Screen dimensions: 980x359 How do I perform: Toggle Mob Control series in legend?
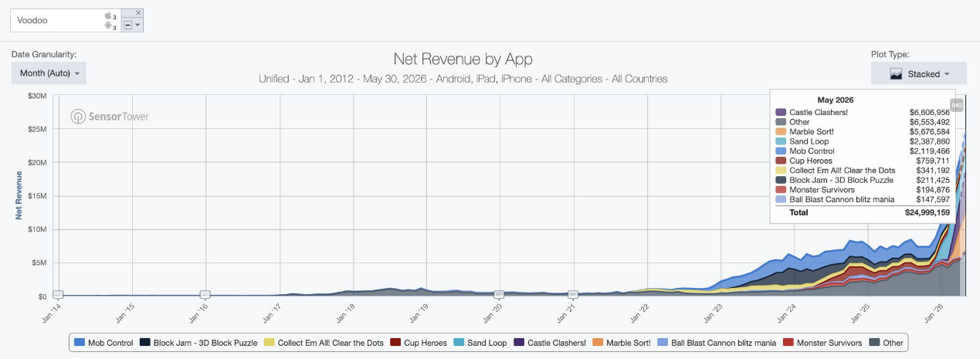coord(102,342)
